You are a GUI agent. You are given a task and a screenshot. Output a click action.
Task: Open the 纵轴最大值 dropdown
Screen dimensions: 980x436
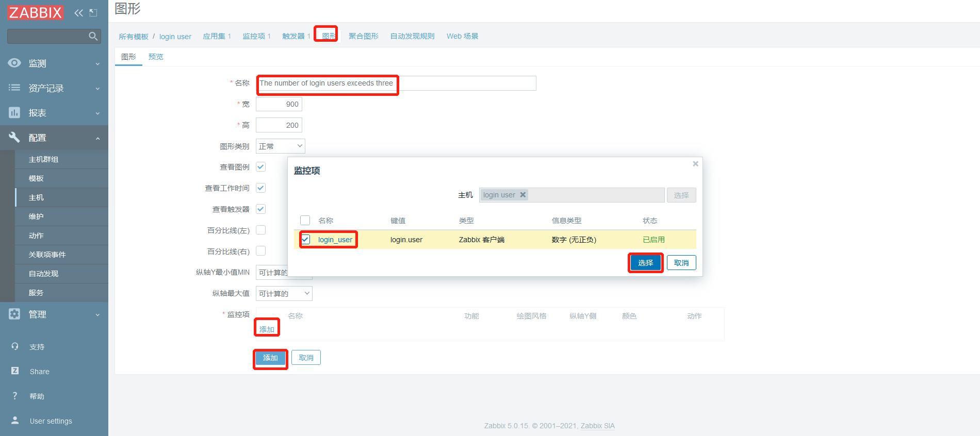tap(284, 294)
